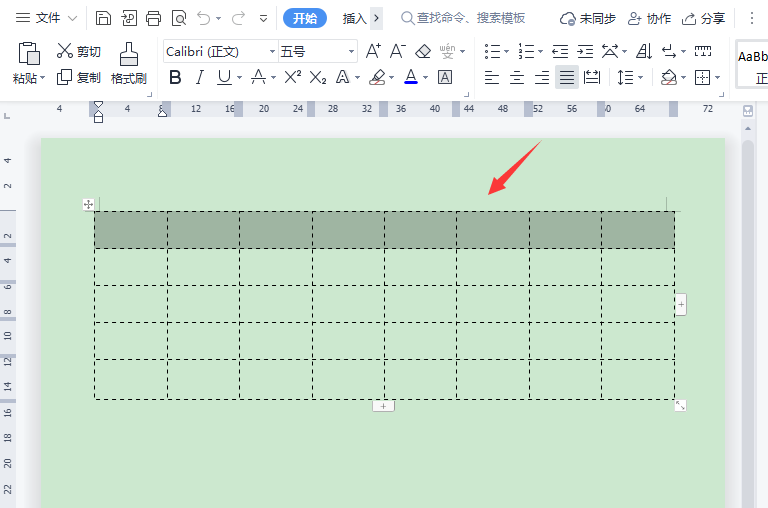Toggle italic formatting
The width and height of the screenshot is (768, 508).
pyautogui.click(x=200, y=77)
